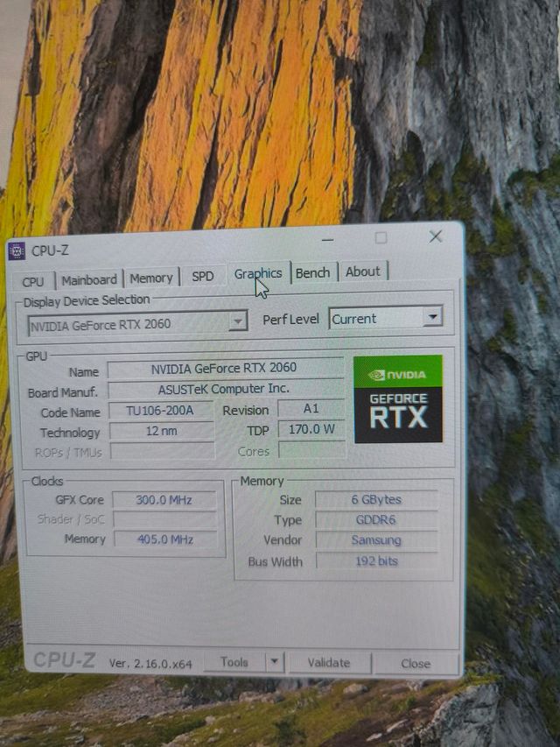Image resolution: width=560 pixels, height=747 pixels.
Task: Open the Bench tab
Action: [313, 273]
